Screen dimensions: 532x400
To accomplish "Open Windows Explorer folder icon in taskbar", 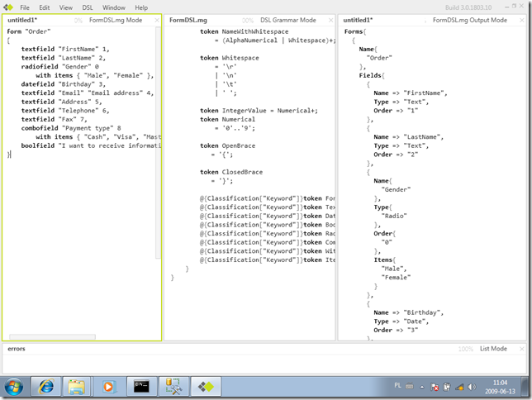I will pos(78,385).
